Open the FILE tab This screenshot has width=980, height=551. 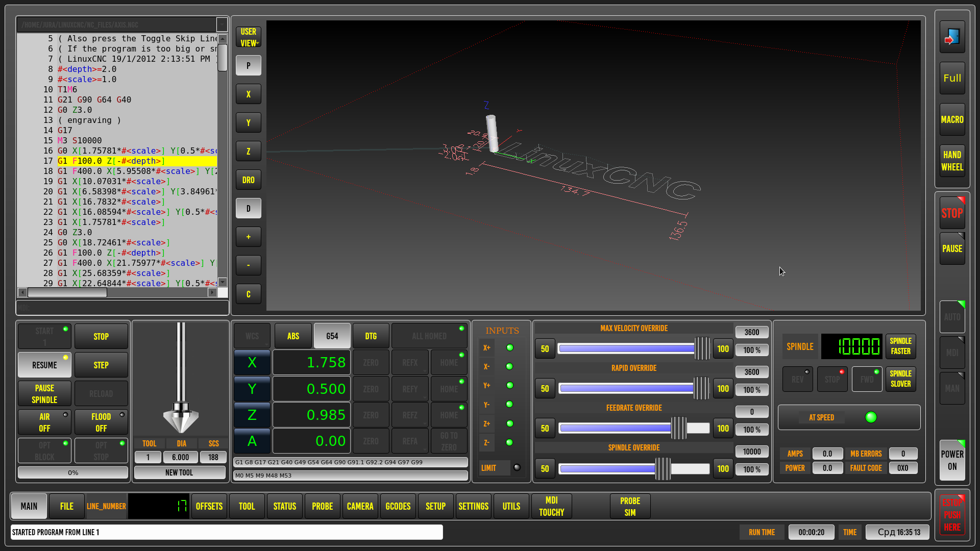tap(67, 507)
